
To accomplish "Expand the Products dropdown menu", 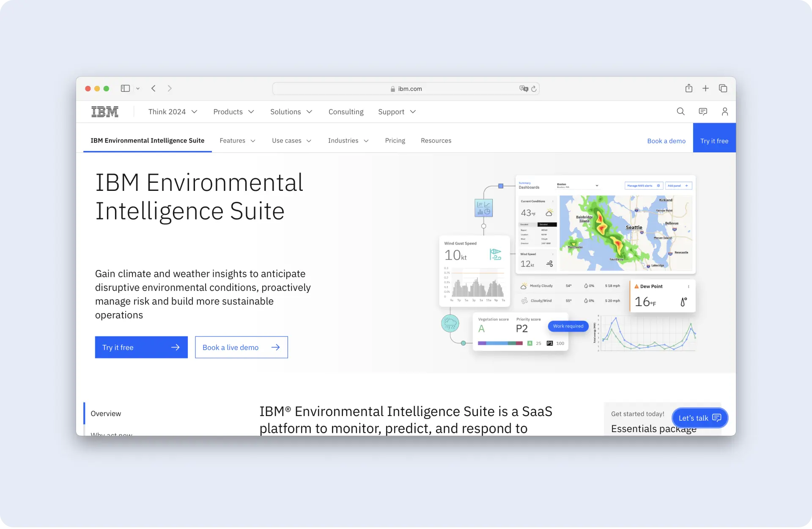I will 233,112.
